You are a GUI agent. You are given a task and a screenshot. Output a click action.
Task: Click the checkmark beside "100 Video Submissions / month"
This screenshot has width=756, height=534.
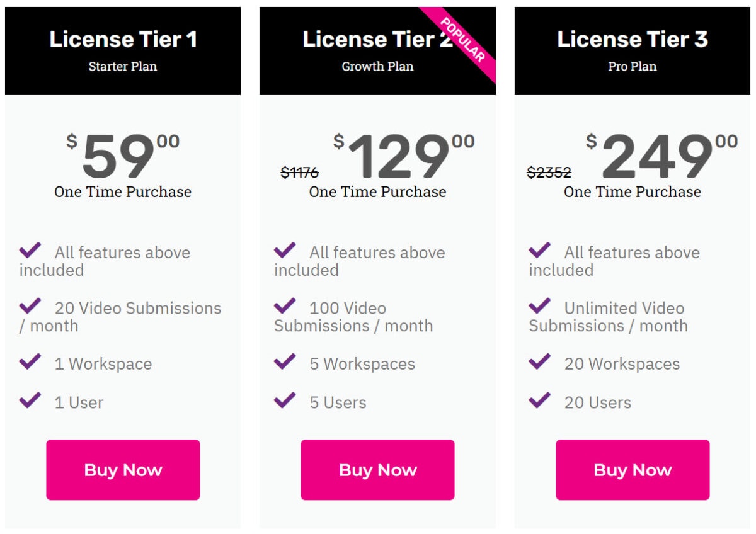click(x=284, y=307)
